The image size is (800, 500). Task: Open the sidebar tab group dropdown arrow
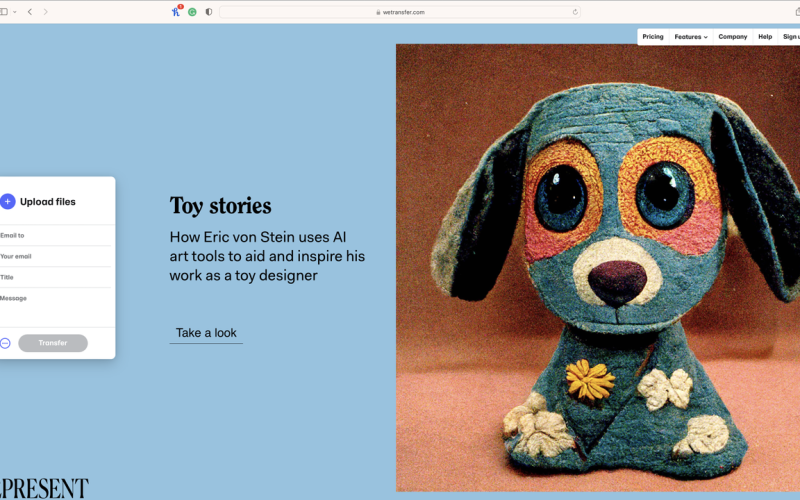pyautogui.click(x=15, y=12)
